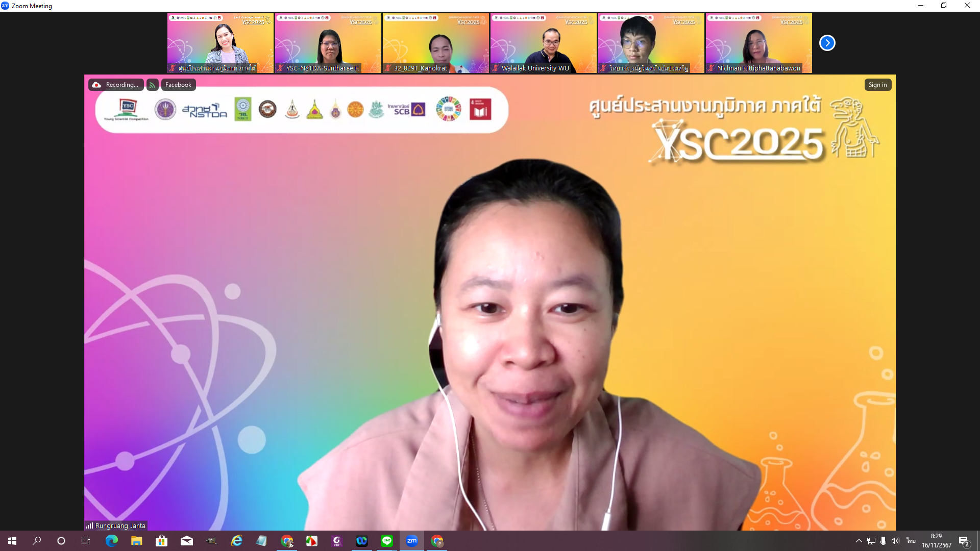Expand the hidden system tray icons

pyautogui.click(x=859, y=541)
